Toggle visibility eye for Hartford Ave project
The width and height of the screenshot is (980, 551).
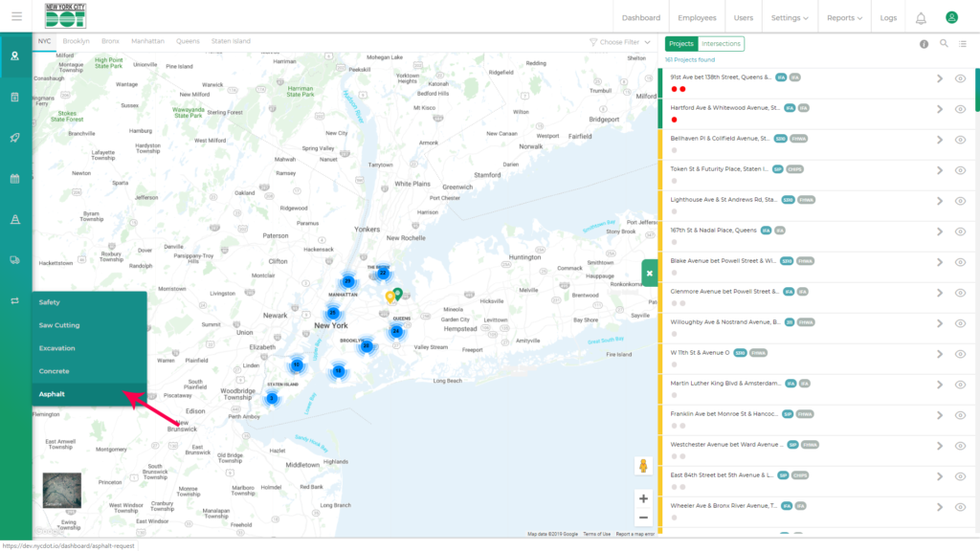(x=960, y=109)
